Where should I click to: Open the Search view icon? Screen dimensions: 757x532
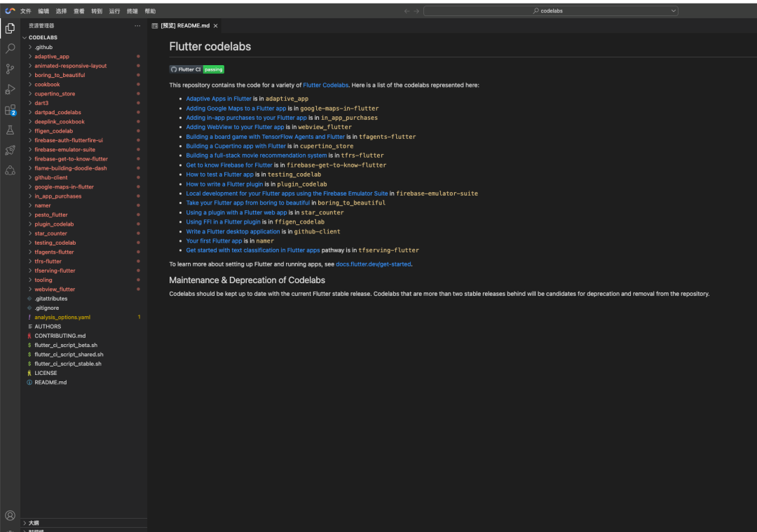pyautogui.click(x=10, y=49)
